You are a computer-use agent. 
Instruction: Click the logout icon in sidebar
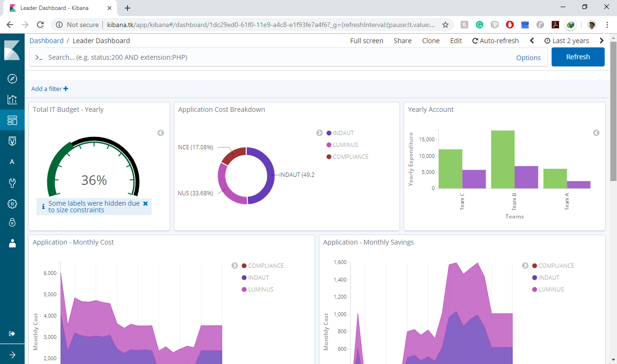(x=12, y=334)
